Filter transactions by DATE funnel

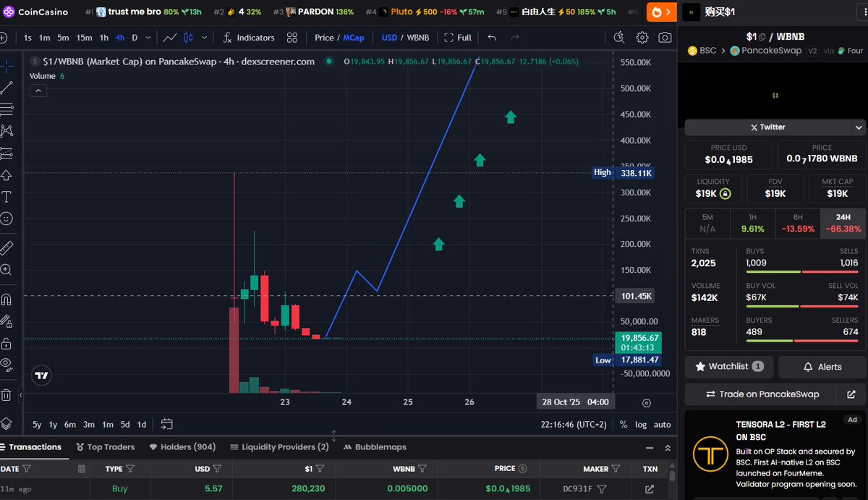tap(27, 469)
